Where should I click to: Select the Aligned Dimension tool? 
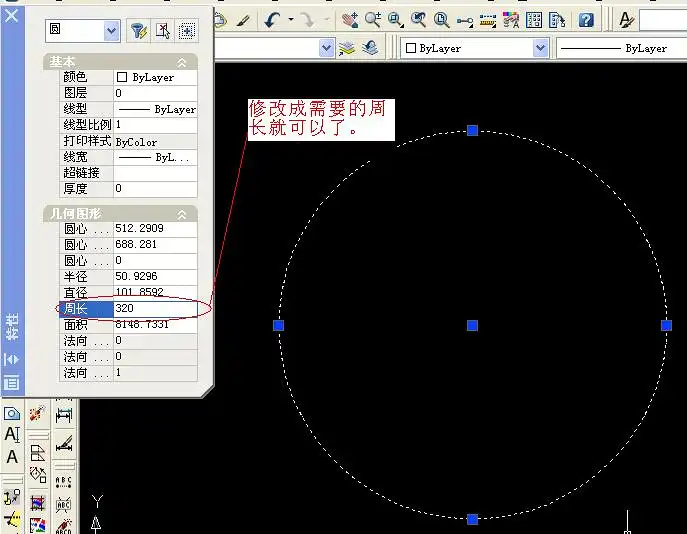coord(64,443)
